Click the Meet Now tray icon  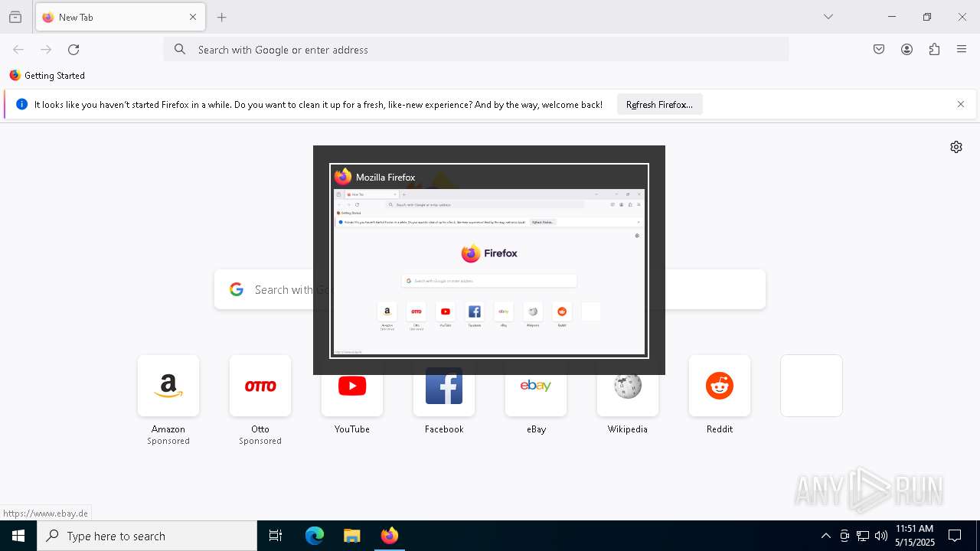tap(844, 536)
